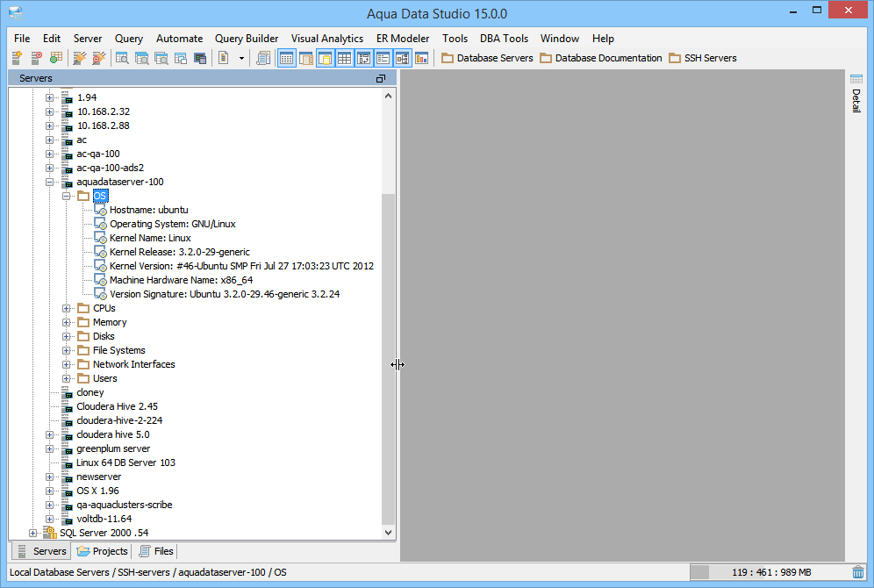Collapse the OS folder
This screenshot has height=588, width=874.
(x=67, y=197)
